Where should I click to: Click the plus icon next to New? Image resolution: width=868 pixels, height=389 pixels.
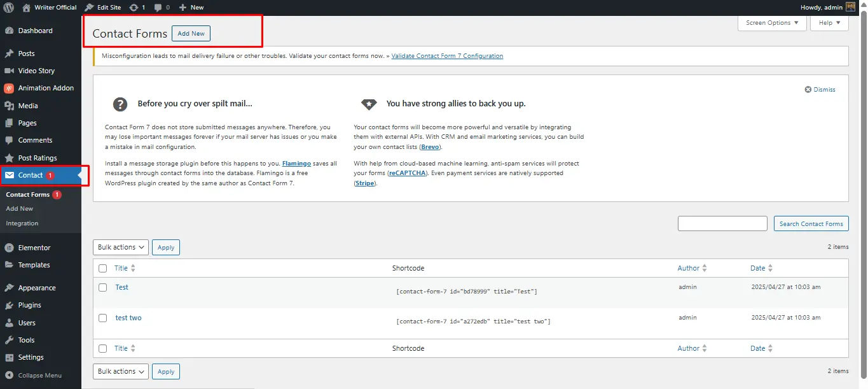(183, 8)
